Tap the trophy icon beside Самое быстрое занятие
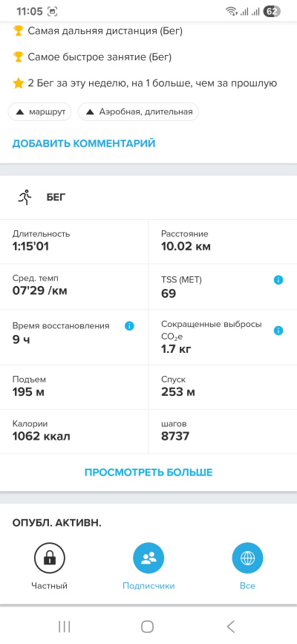Screen dimensions: 297x644 click(18, 57)
